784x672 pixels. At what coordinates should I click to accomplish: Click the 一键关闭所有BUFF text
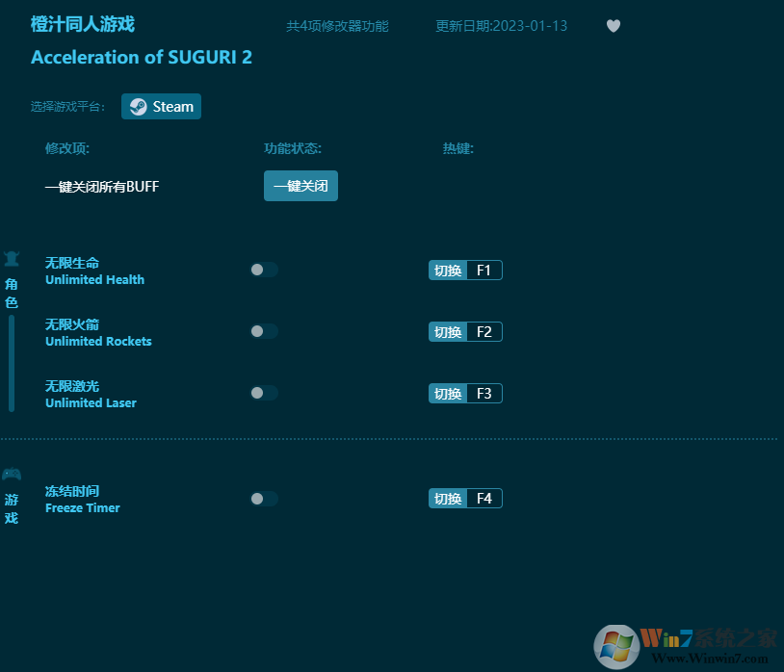tap(102, 187)
